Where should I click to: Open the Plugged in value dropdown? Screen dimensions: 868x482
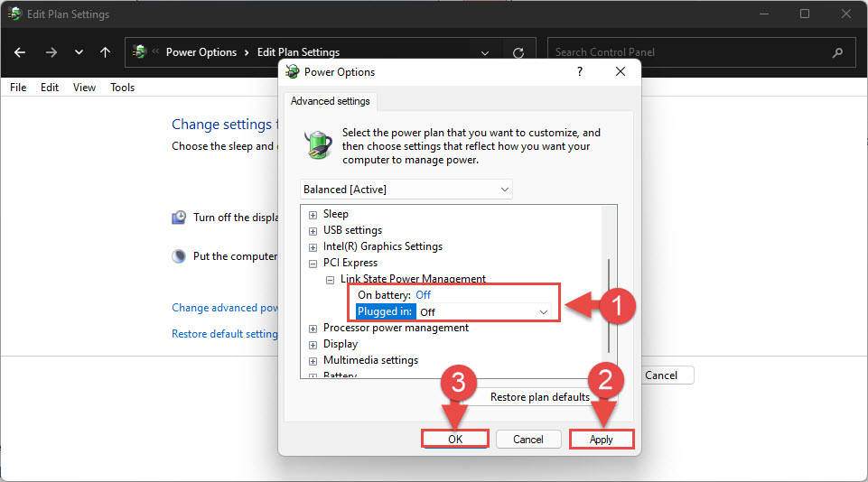click(x=543, y=311)
